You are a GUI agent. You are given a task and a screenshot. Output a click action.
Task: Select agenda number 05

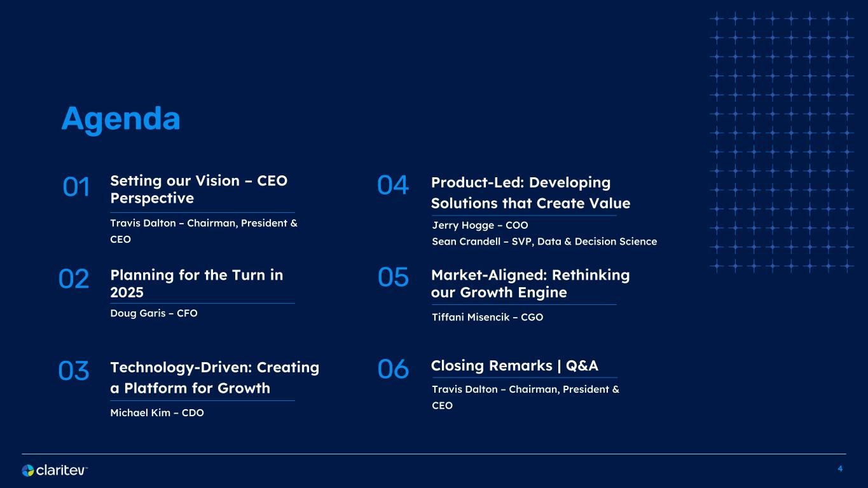[x=393, y=278]
